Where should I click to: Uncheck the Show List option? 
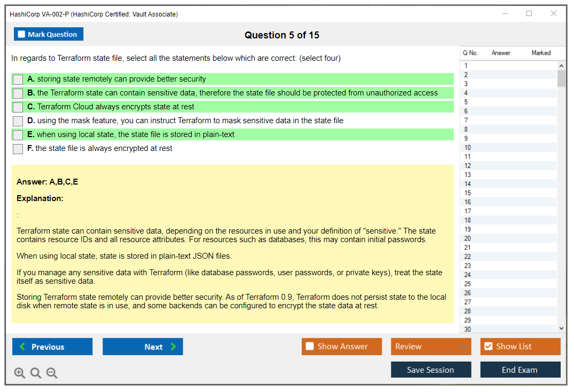(488, 347)
